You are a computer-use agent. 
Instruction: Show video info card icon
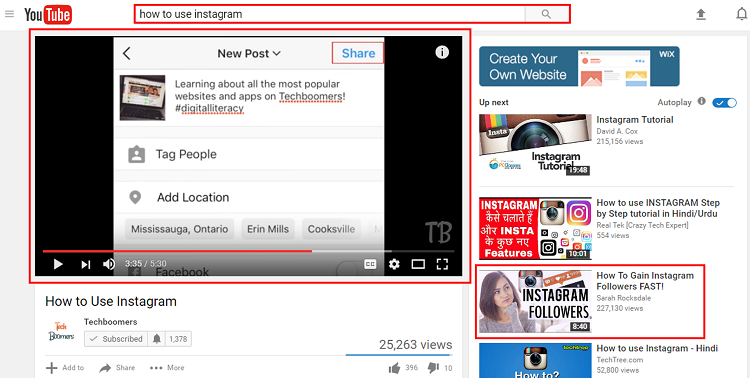click(442, 52)
